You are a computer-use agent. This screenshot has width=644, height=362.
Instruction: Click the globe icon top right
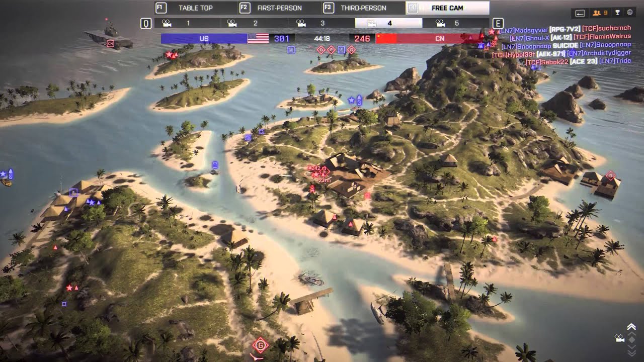click(x=629, y=13)
